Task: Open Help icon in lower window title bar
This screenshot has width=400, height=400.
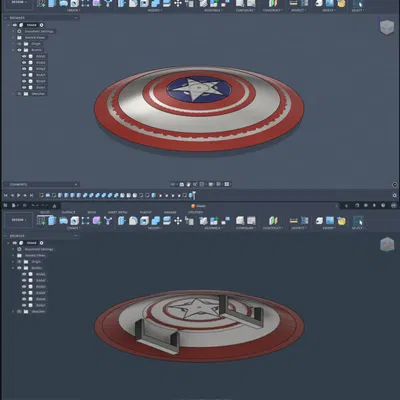Action: click(383, 206)
